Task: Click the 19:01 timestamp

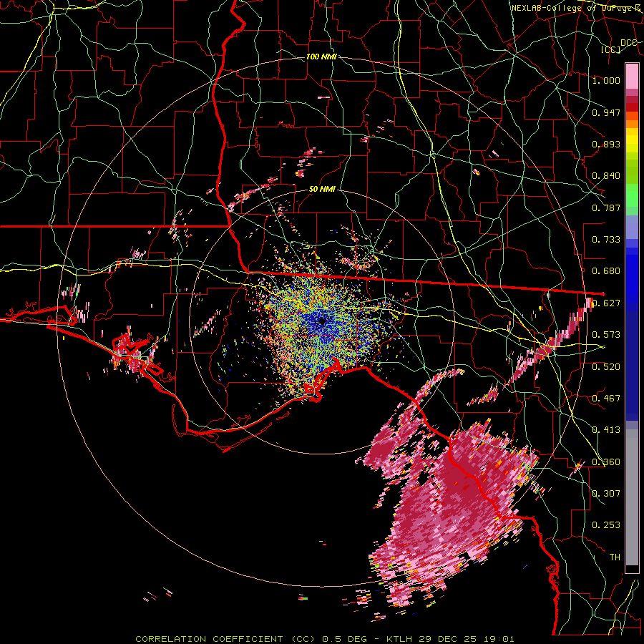Action: coord(498,639)
